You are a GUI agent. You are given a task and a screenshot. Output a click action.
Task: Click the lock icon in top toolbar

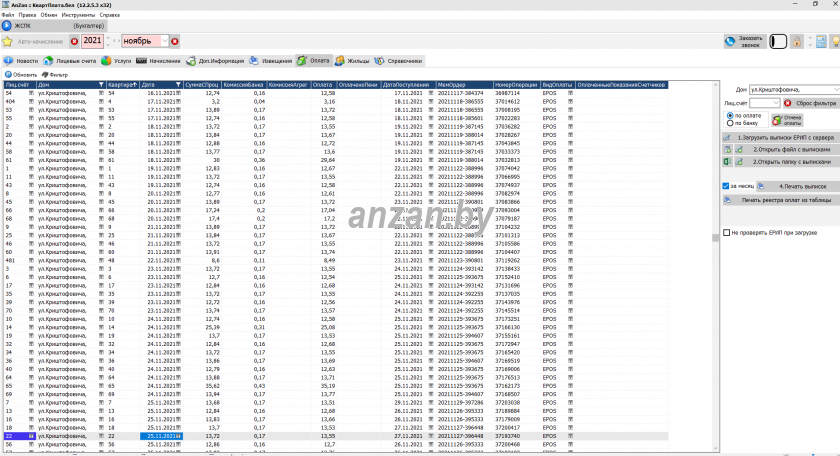(797, 42)
